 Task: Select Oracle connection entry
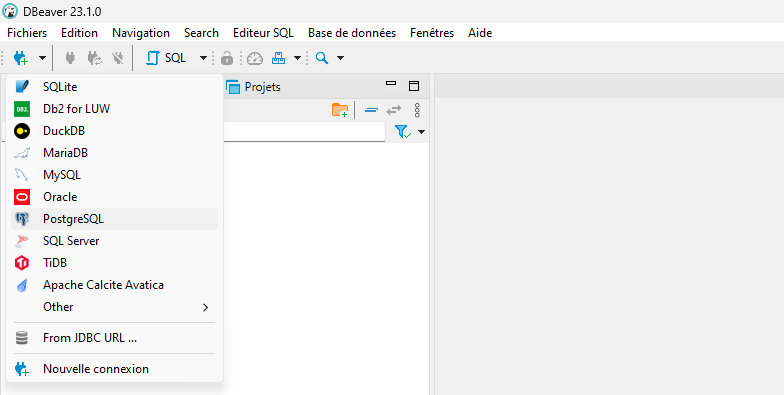[114, 197]
